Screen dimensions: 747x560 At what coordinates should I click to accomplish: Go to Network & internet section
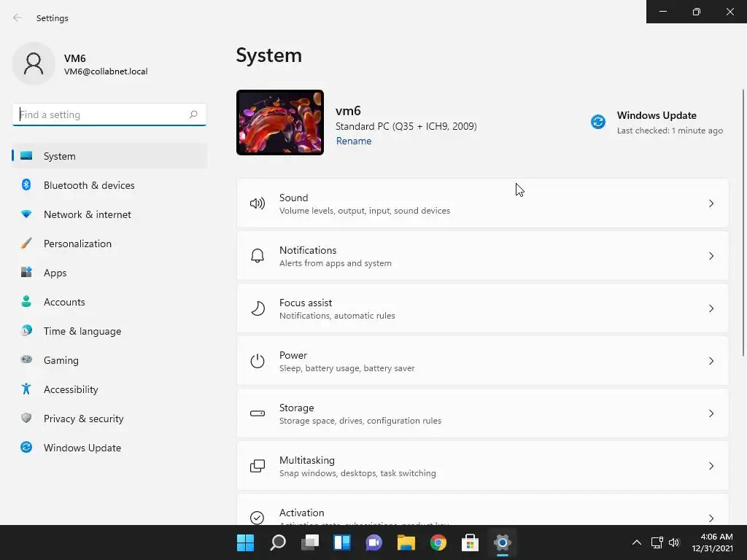coord(88,214)
